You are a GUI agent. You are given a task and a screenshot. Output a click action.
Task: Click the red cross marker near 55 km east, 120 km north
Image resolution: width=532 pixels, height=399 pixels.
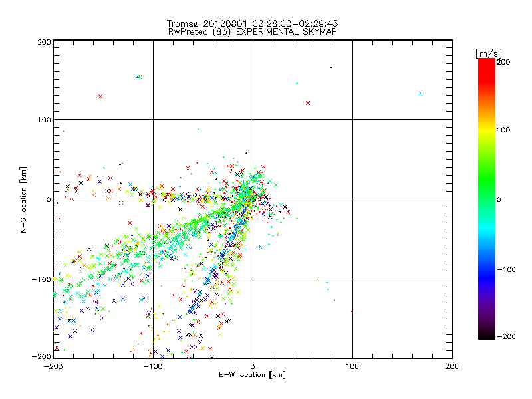point(308,103)
